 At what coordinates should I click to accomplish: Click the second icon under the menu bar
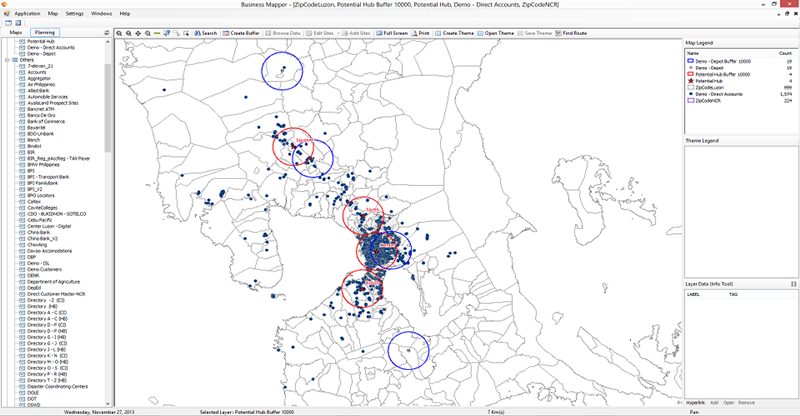tap(18, 23)
